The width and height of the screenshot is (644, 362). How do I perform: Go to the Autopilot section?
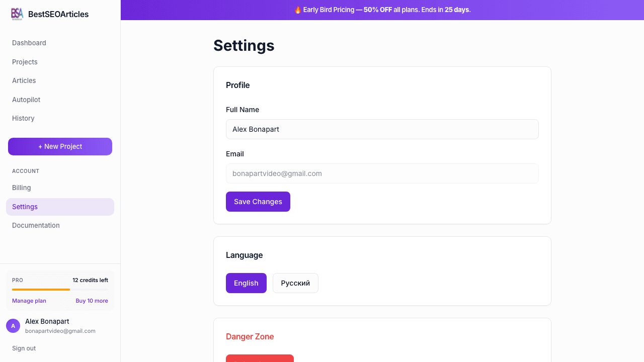[26, 100]
